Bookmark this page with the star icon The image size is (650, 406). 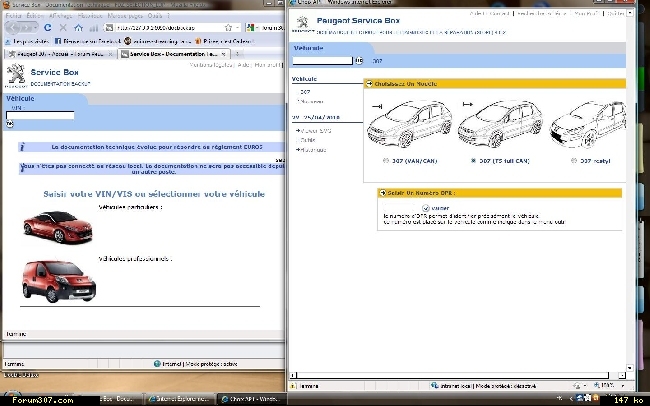pyautogui.click(x=228, y=28)
